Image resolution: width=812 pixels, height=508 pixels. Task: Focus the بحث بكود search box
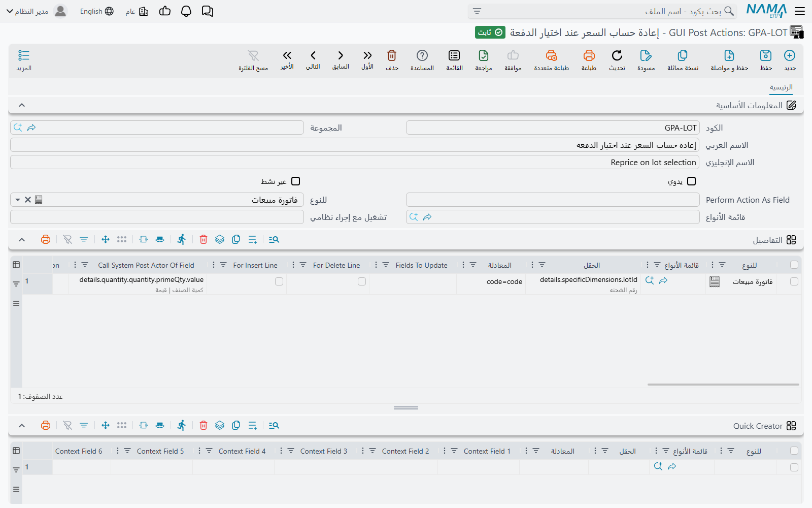601,11
